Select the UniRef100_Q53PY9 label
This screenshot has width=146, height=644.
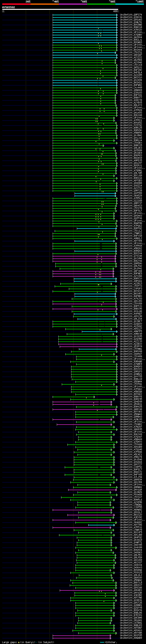[131, 347]
